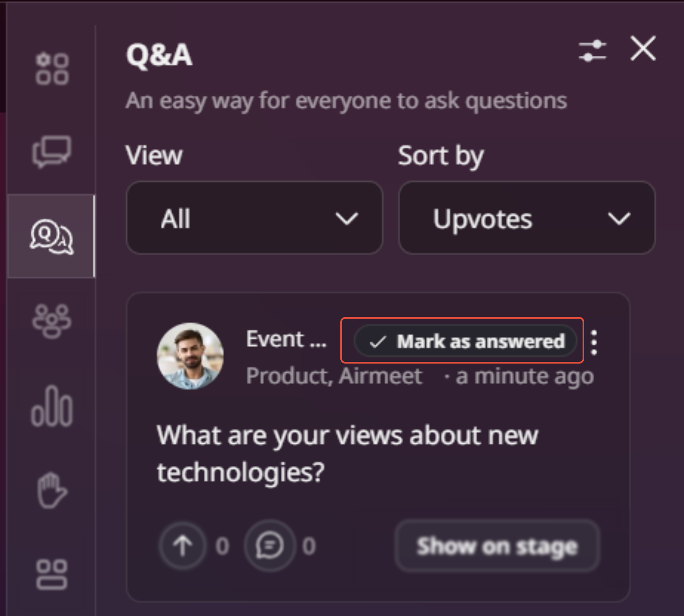Click the asker's profile picture
The image size is (684, 616).
click(190, 356)
